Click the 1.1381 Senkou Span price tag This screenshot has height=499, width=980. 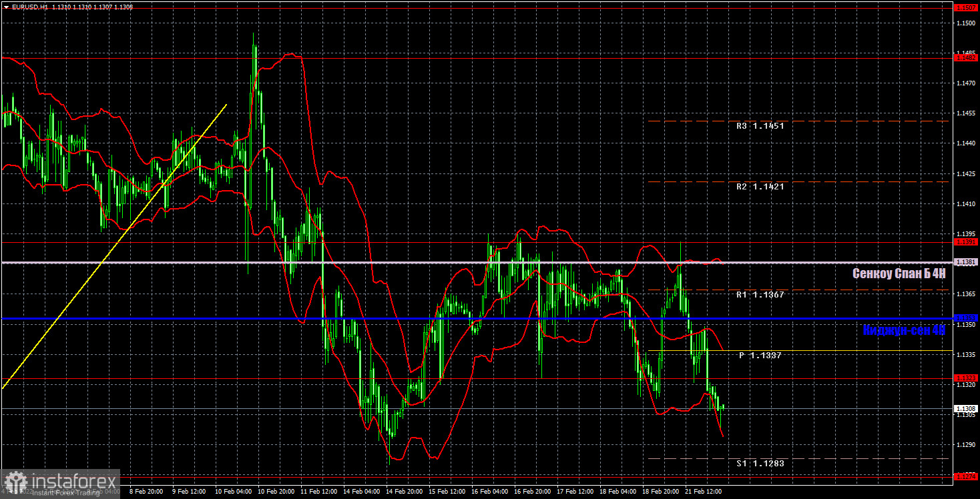[967, 262]
